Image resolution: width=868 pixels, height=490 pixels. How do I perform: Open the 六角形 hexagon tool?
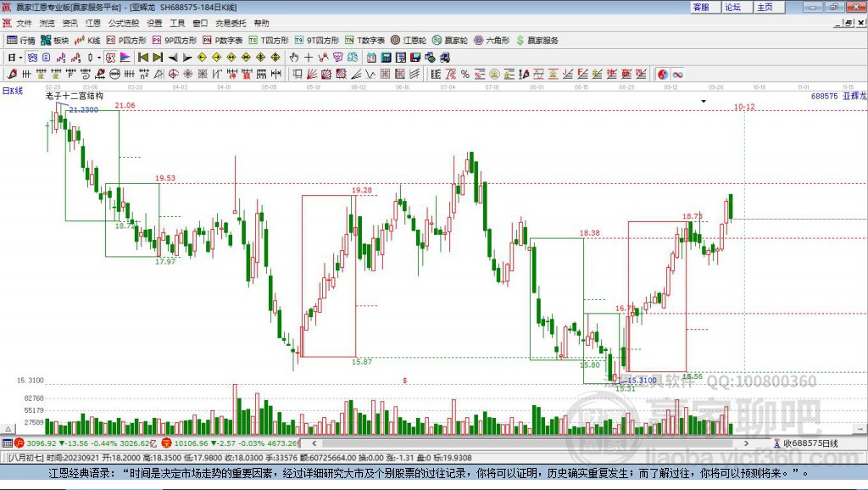point(492,41)
